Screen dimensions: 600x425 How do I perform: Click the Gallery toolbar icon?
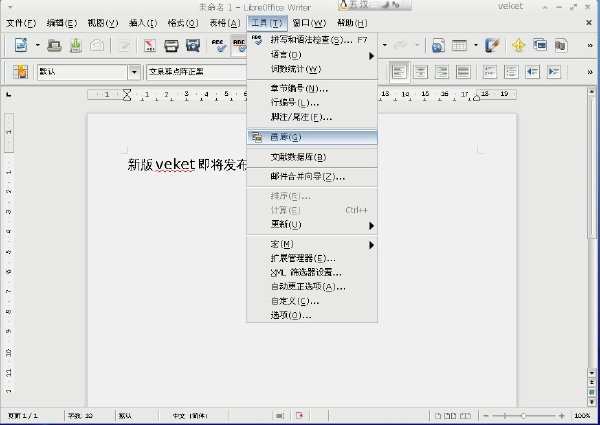click(540, 46)
